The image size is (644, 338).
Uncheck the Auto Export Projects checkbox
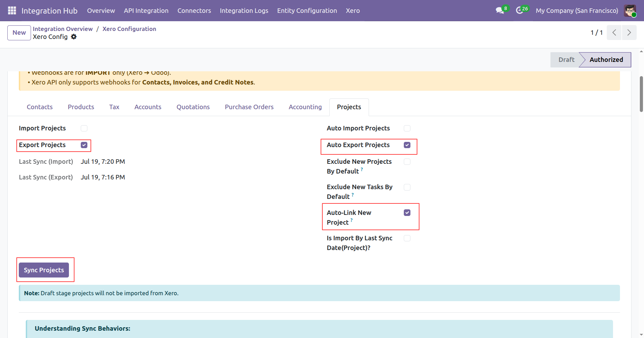(x=407, y=145)
